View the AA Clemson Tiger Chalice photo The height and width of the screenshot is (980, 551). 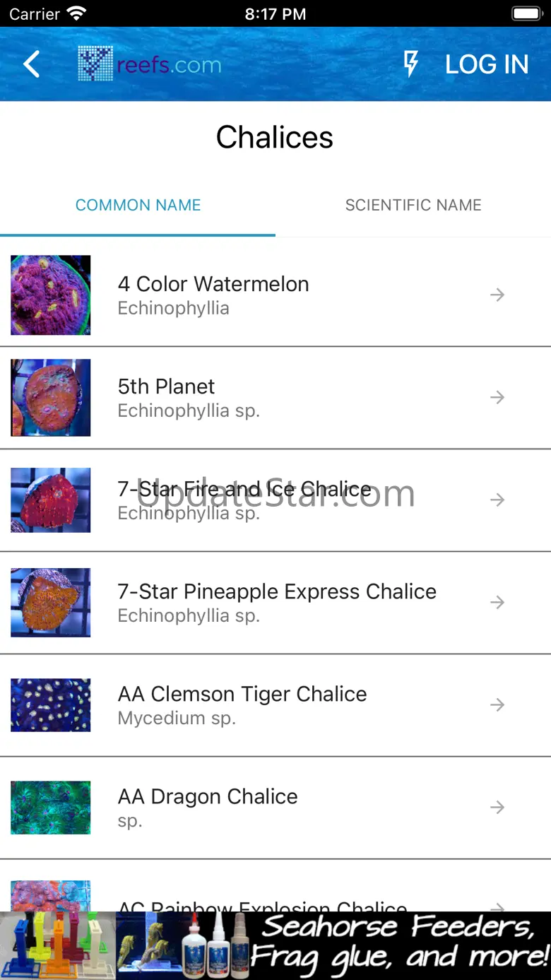click(51, 704)
